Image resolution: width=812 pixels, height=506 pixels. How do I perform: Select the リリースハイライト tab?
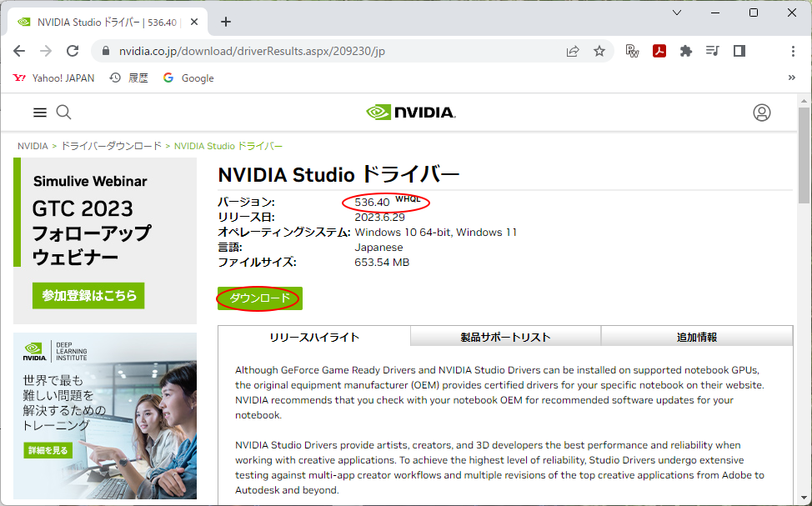pyautogui.click(x=314, y=337)
